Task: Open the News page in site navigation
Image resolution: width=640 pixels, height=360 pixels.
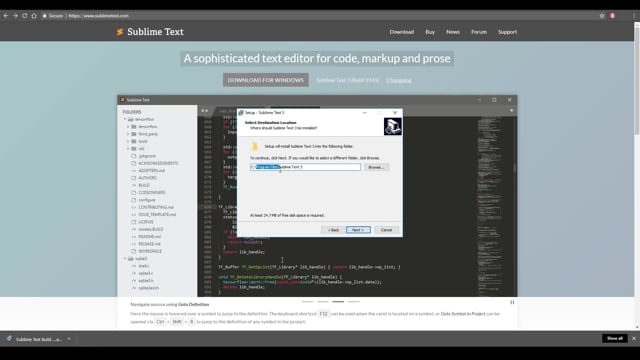Action: (453, 32)
